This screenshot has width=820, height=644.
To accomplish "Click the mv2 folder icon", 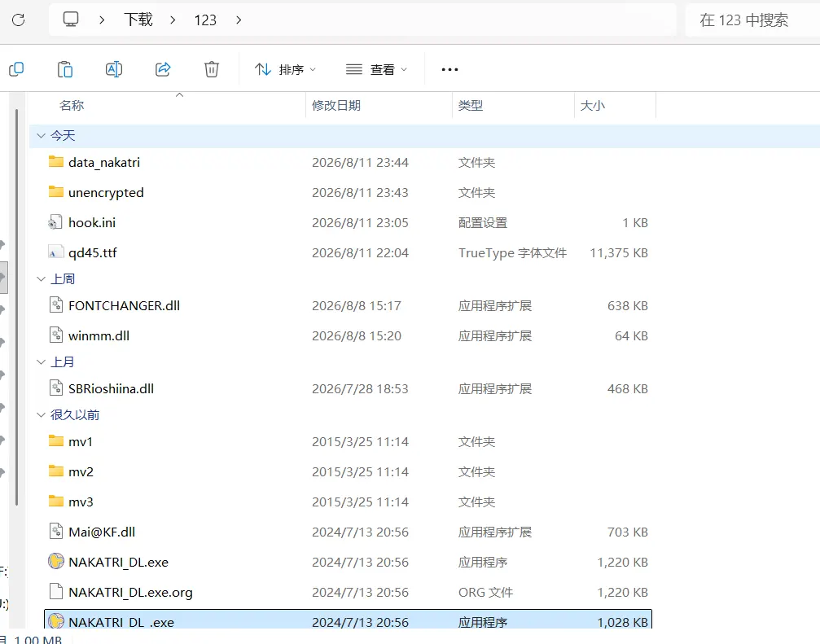I will tap(56, 471).
